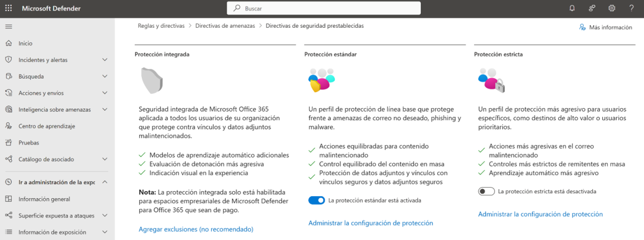Collapse the navigation hamburger menu

click(9, 26)
